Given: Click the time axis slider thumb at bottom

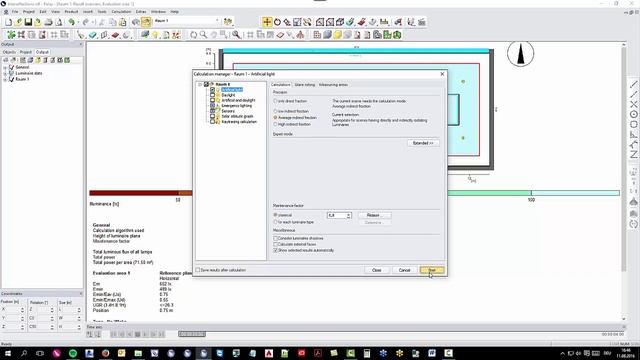Looking at the screenshot, I should coord(192,334).
